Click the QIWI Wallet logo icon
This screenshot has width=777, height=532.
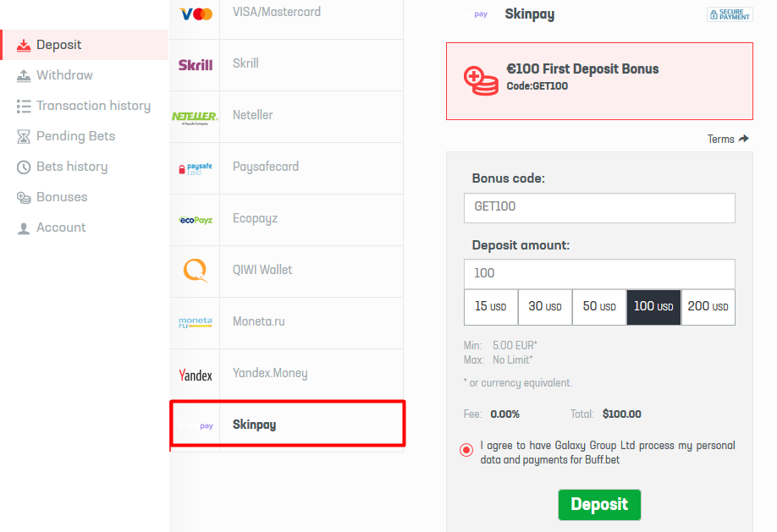point(196,271)
